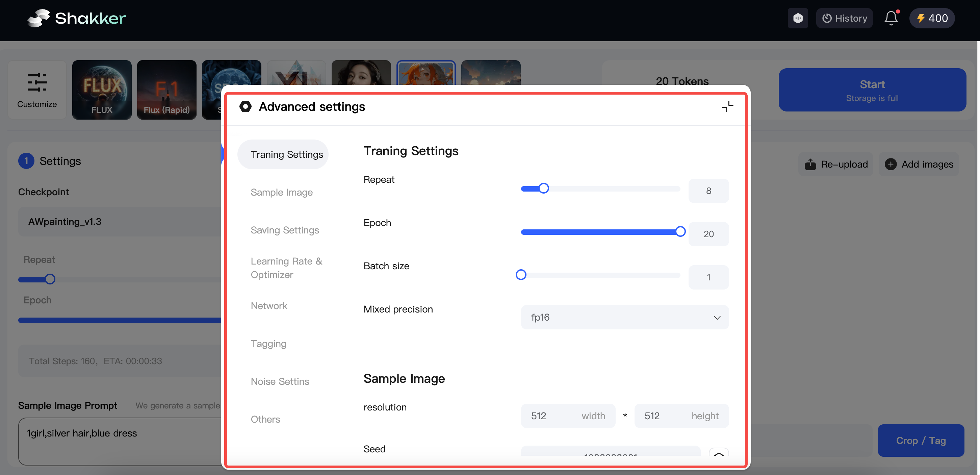
Task: Open the Mixed precision fp16 dropdown
Action: (x=624, y=317)
